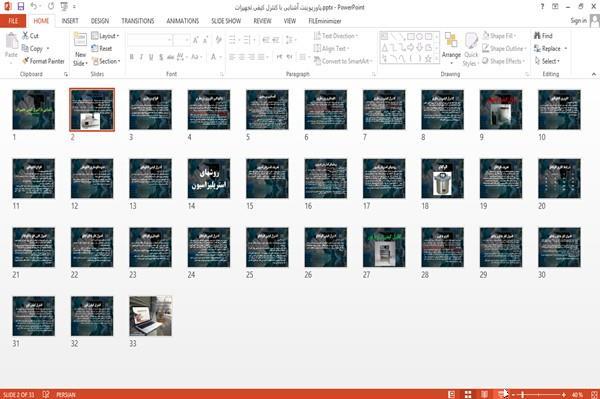Image resolution: width=600 pixels, height=399 pixels.
Task: Open Quick Styles gallery
Action: 470,50
